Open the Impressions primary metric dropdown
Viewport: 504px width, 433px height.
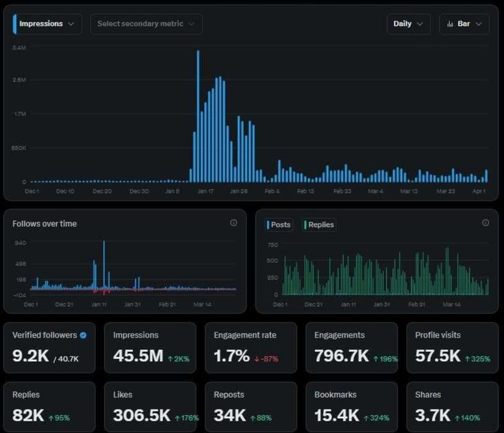47,24
